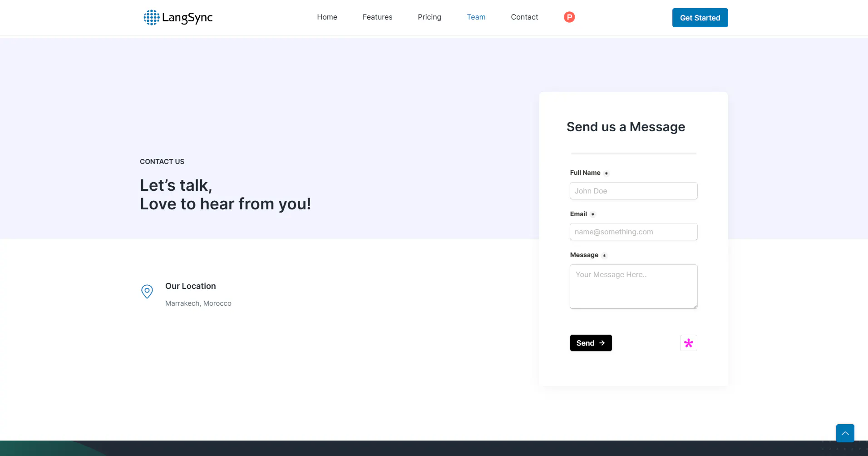This screenshot has height=456, width=868.
Task: Click the 'Marrakech, Morocco' address text
Action: click(198, 303)
